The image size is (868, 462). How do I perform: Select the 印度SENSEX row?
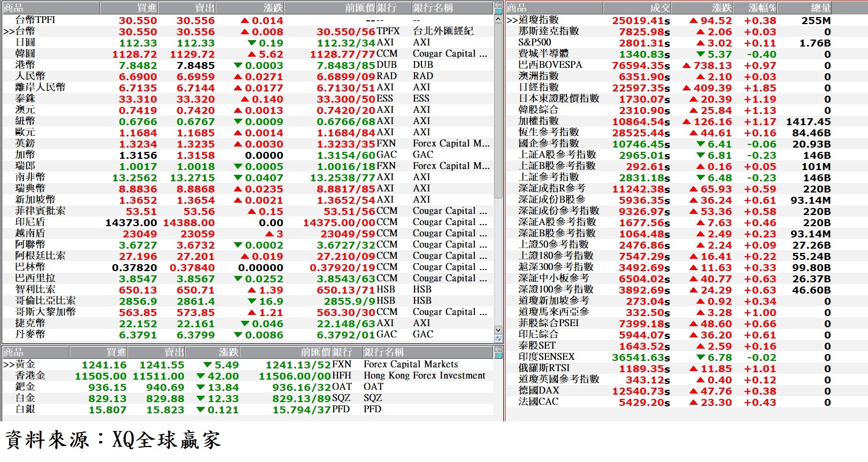(686, 357)
